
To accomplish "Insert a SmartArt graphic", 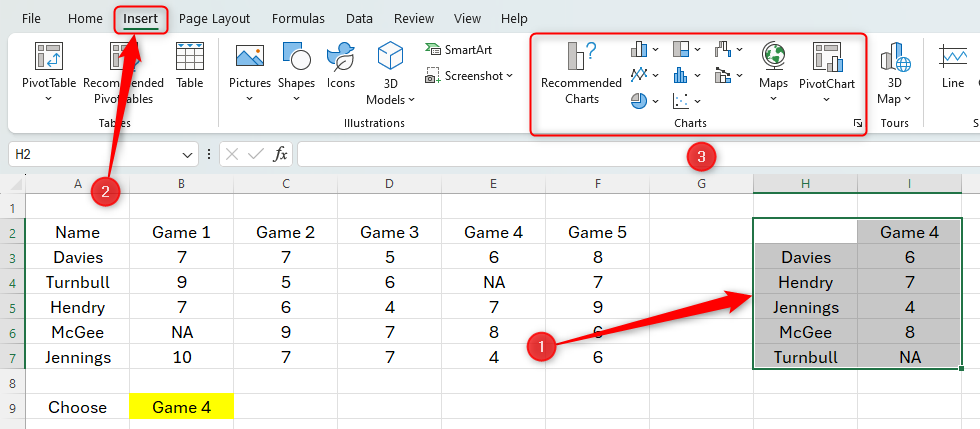I will [458, 49].
